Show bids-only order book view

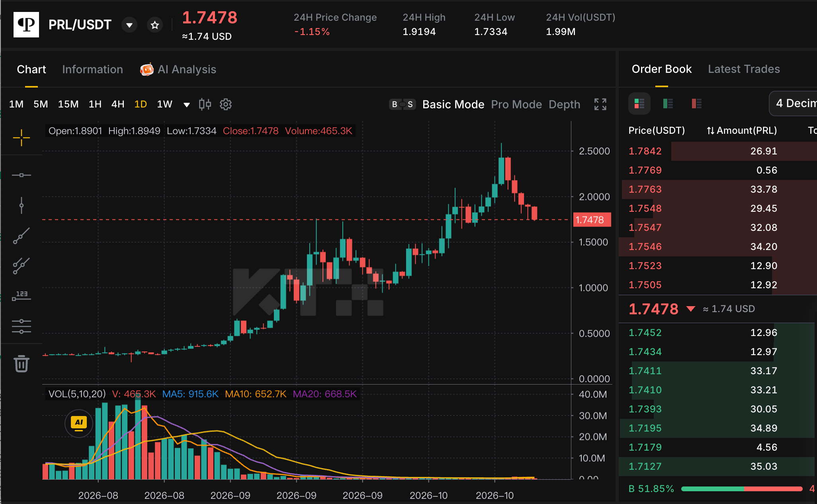668,104
